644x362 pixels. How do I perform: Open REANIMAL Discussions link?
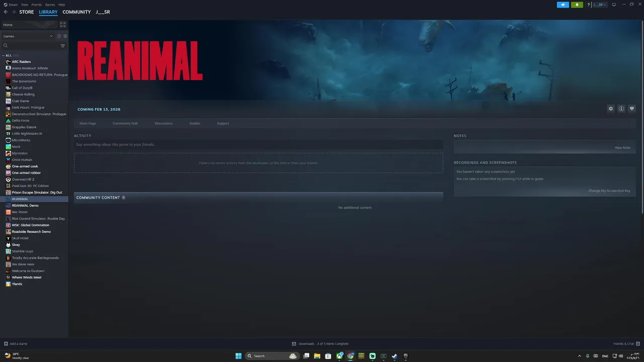[x=164, y=123]
